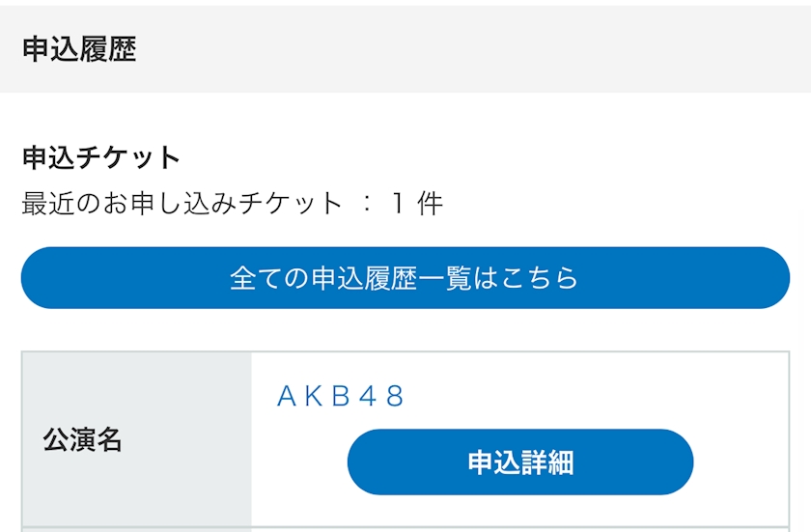Click the 申込履歴 page heading
The height and width of the screenshot is (532, 811).
pos(79,50)
